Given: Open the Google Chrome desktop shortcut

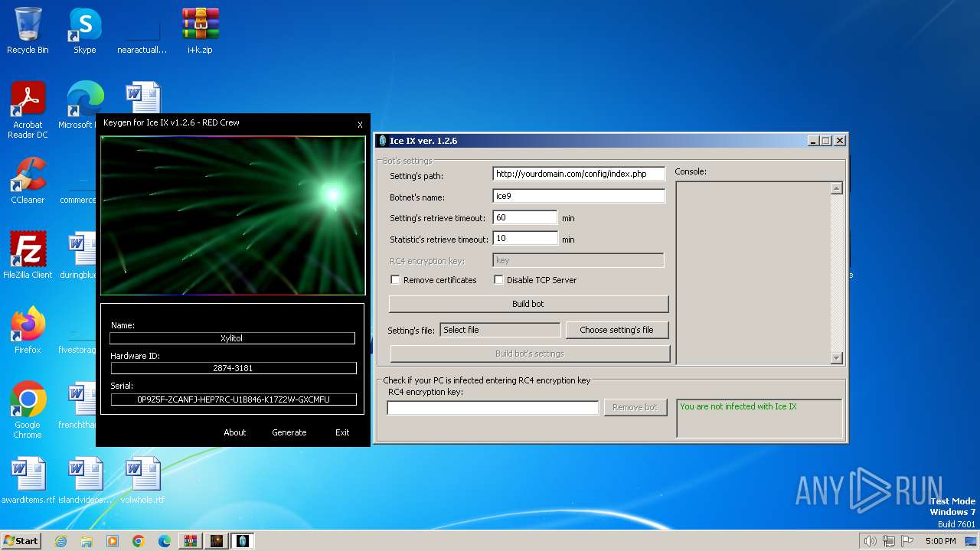Looking at the screenshot, I should [x=28, y=410].
